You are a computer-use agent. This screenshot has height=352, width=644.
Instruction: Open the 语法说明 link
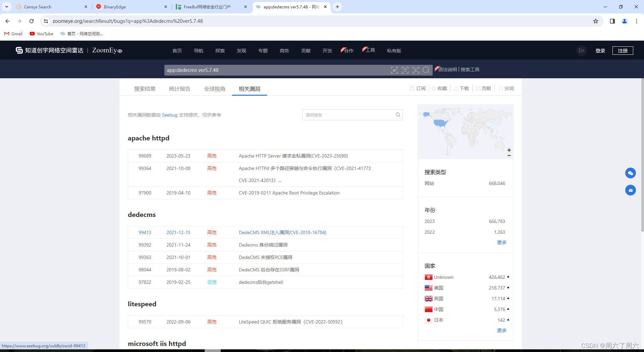(x=447, y=70)
